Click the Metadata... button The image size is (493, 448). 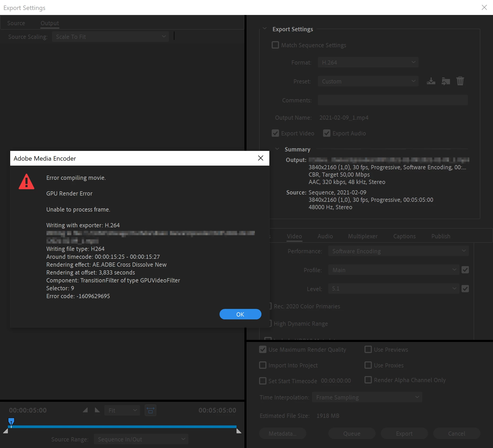(283, 433)
